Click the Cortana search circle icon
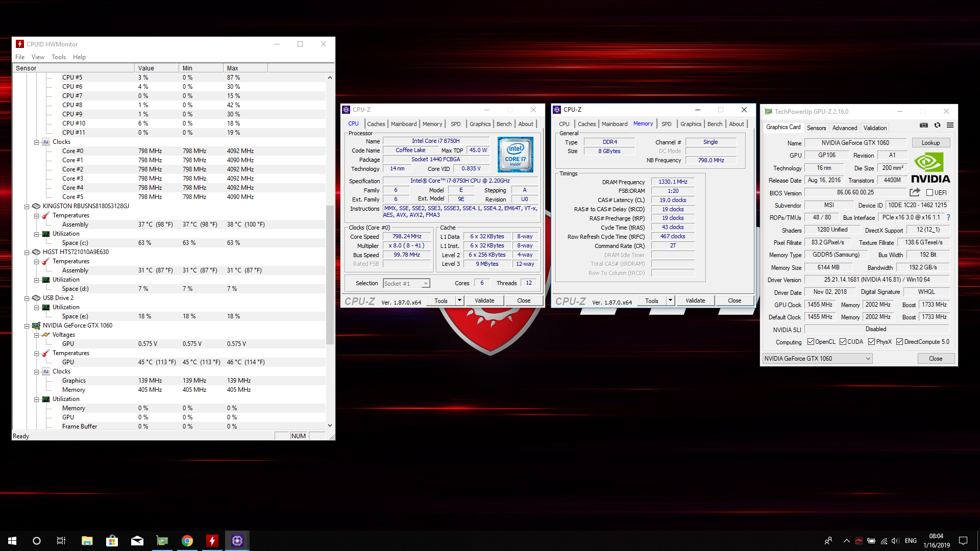This screenshot has height=551, width=980. [x=37, y=541]
